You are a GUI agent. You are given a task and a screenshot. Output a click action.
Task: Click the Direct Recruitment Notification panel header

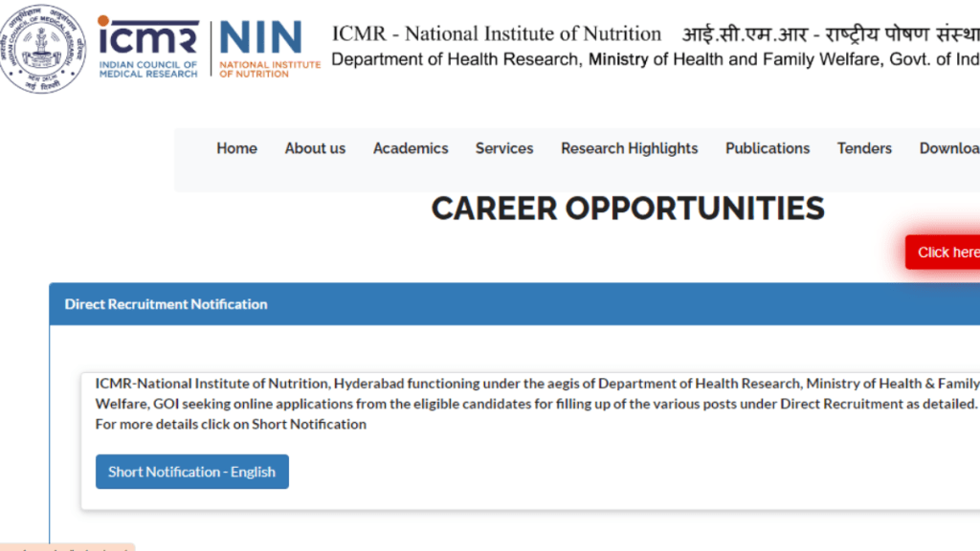click(x=166, y=304)
